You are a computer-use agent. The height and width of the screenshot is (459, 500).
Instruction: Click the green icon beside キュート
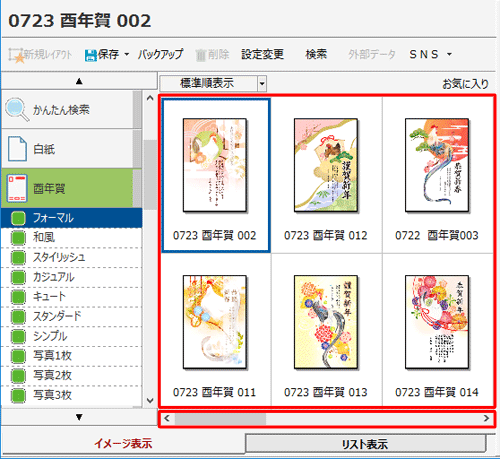click(18, 297)
